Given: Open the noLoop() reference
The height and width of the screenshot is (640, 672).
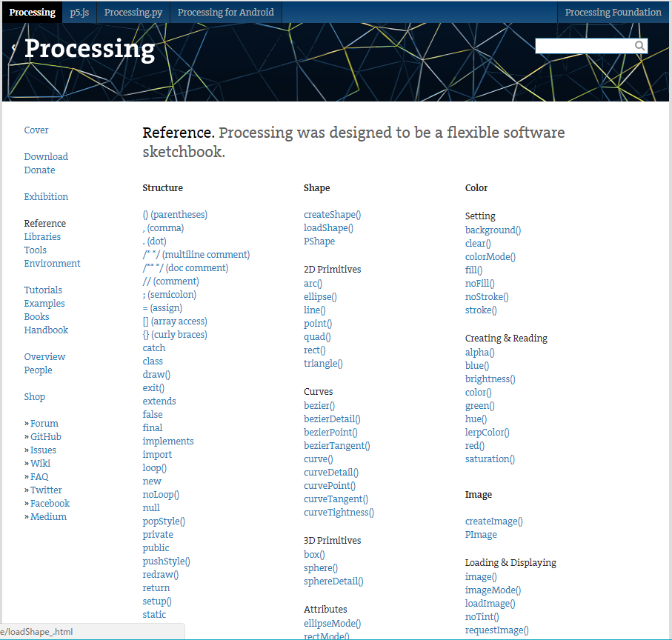Looking at the screenshot, I should 161,494.
